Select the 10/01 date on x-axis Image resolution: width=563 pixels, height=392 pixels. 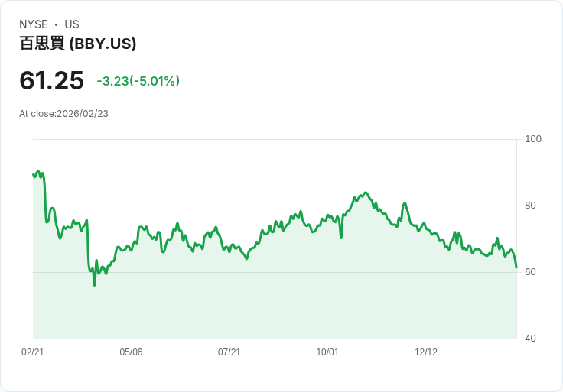click(x=327, y=352)
